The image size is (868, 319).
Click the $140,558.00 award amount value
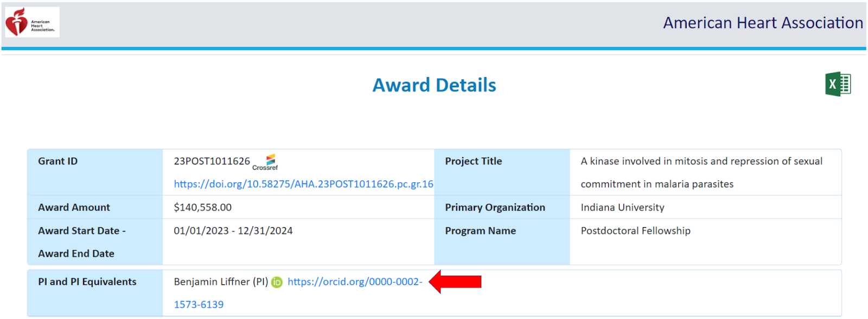[202, 208]
